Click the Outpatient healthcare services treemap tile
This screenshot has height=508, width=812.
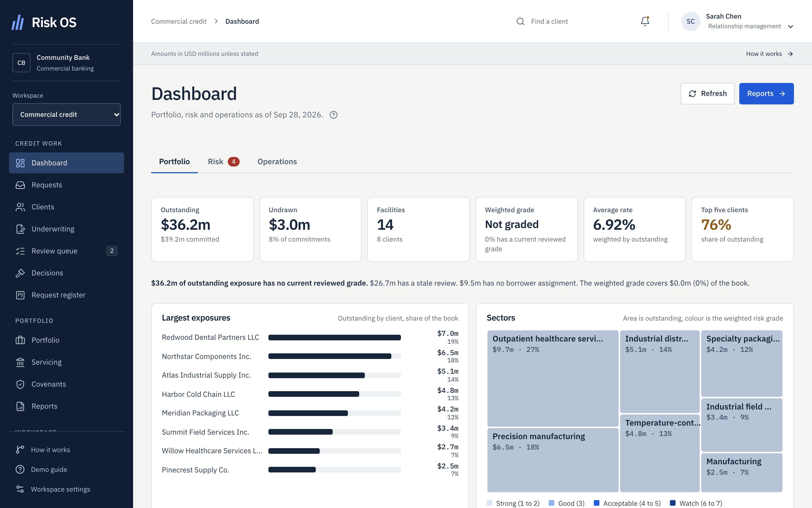point(553,378)
